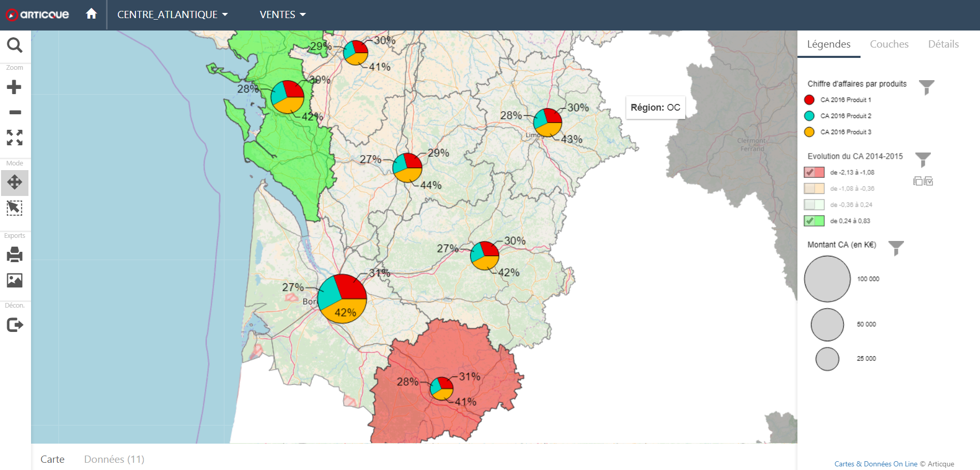Go to the home page icon
The image size is (980, 470).
coord(92,14)
